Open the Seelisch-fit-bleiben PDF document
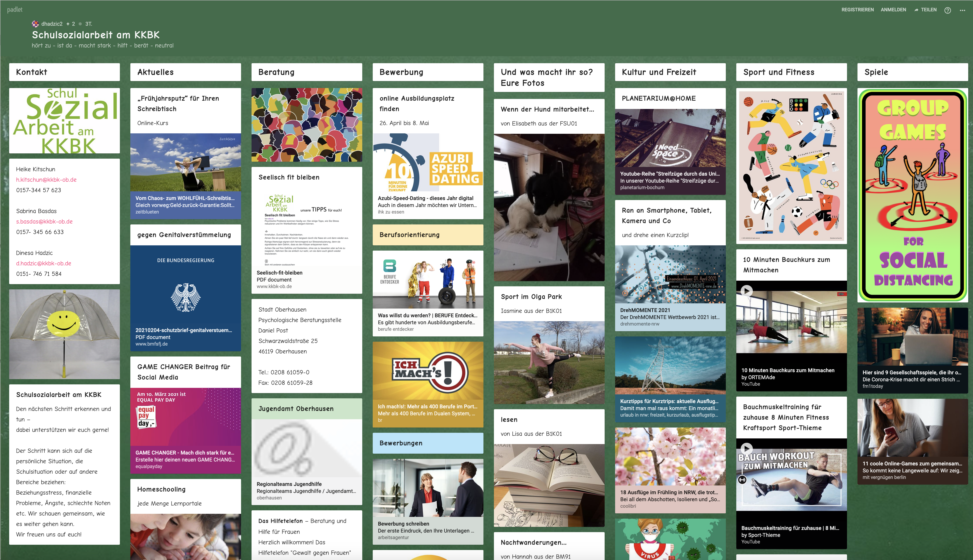Viewport: 973px width, 560px height. tap(307, 240)
